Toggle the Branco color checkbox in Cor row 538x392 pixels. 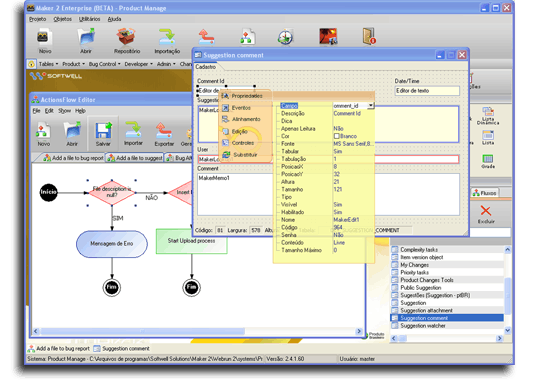coord(337,136)
